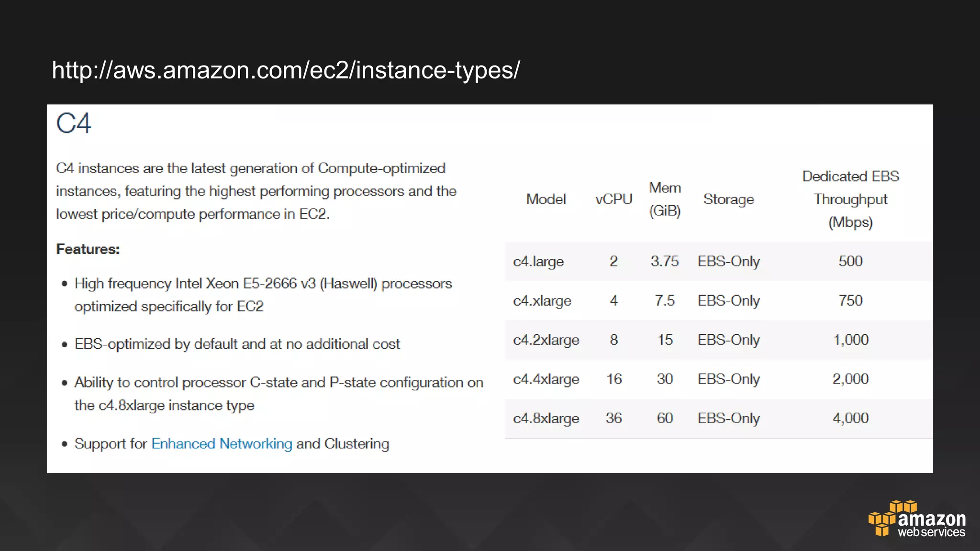Viewport: 980px width, 551px height.
Task: Click the aws.amazon.com instance-types URL heading
Action: (x=286, y=70)
